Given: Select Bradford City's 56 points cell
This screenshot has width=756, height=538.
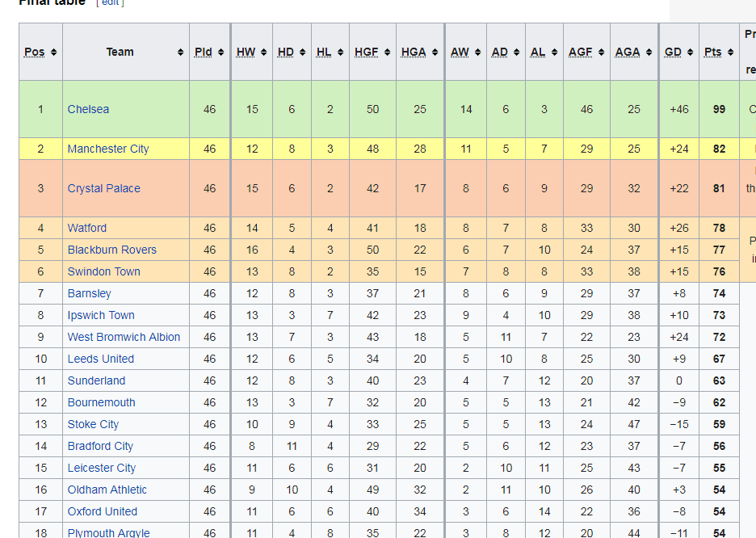Looking at the screenshot, I should point(719,447).
